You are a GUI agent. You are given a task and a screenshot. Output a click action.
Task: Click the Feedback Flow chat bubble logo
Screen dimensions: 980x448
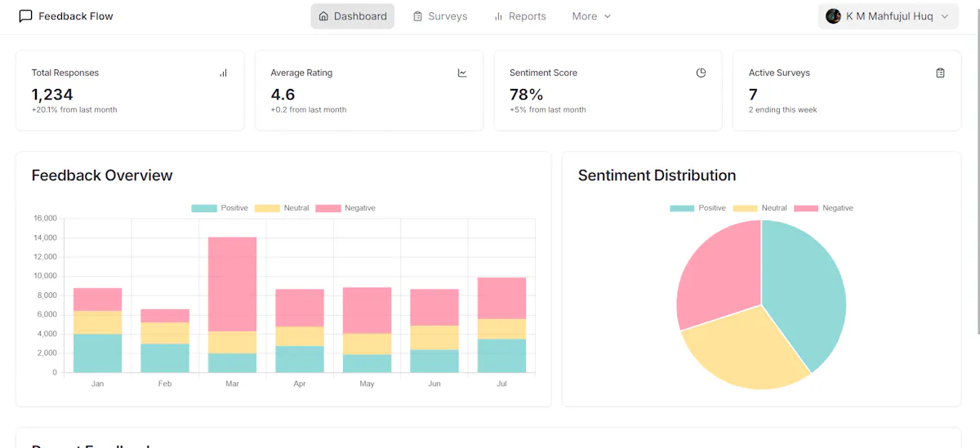(x=26, y=16)
